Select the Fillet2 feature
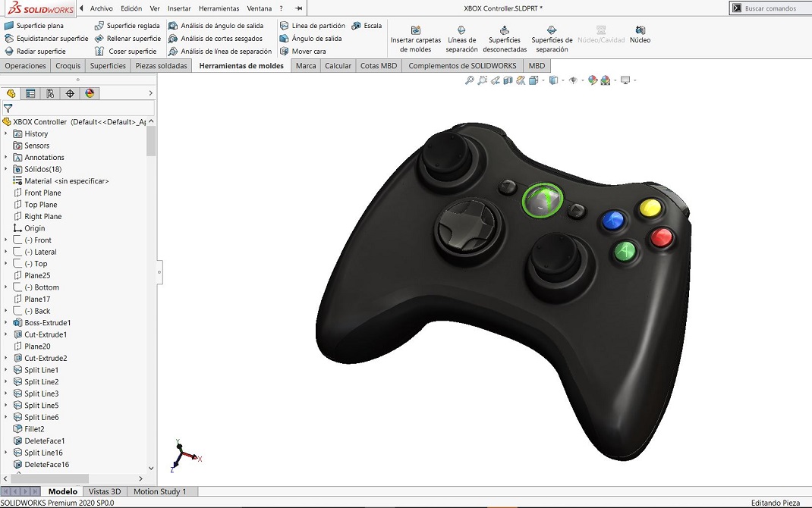This screenshot has width=812, height=508. click(x=29, y=429)
